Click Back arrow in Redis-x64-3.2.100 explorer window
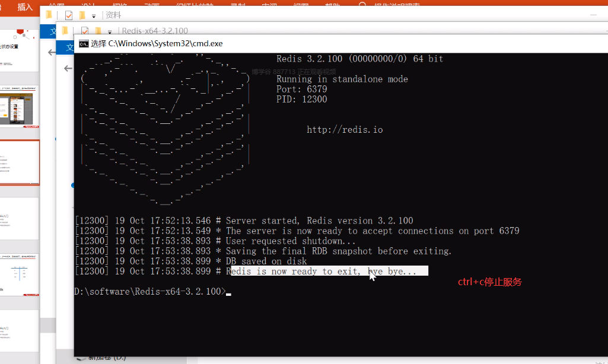The width and height of the screenshot is (608, 364). click(68, 69)
